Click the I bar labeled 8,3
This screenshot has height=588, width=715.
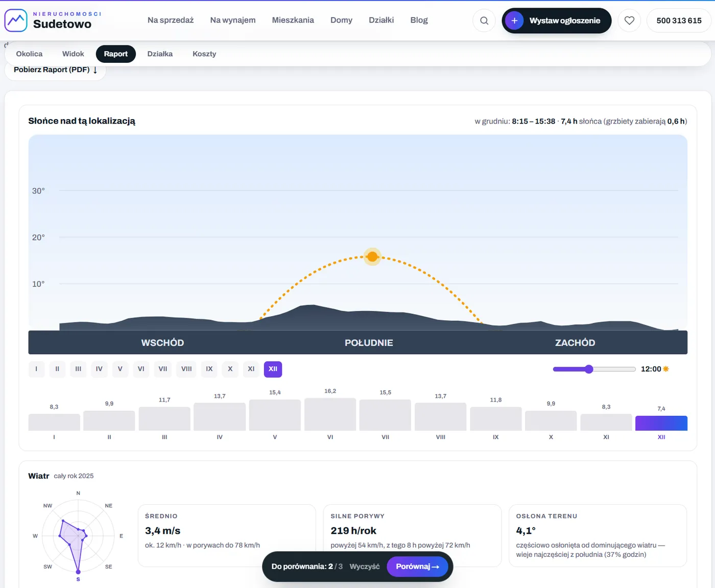coord(54,422)
